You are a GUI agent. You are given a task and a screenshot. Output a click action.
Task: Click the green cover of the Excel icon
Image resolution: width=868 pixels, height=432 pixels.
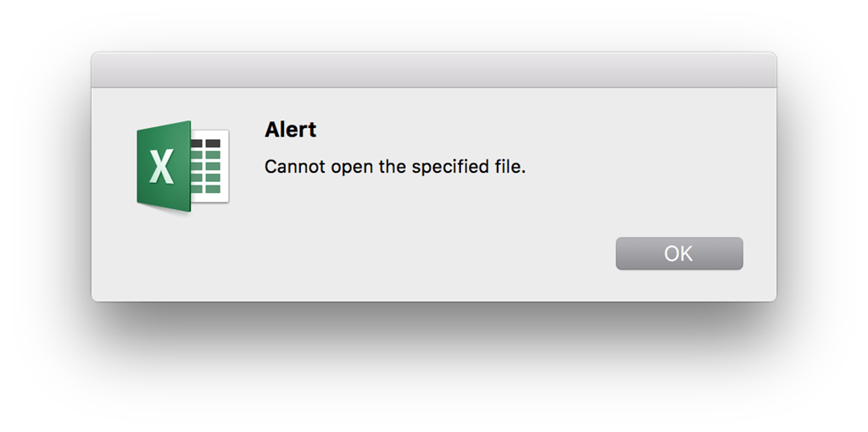tap(164, 166)
